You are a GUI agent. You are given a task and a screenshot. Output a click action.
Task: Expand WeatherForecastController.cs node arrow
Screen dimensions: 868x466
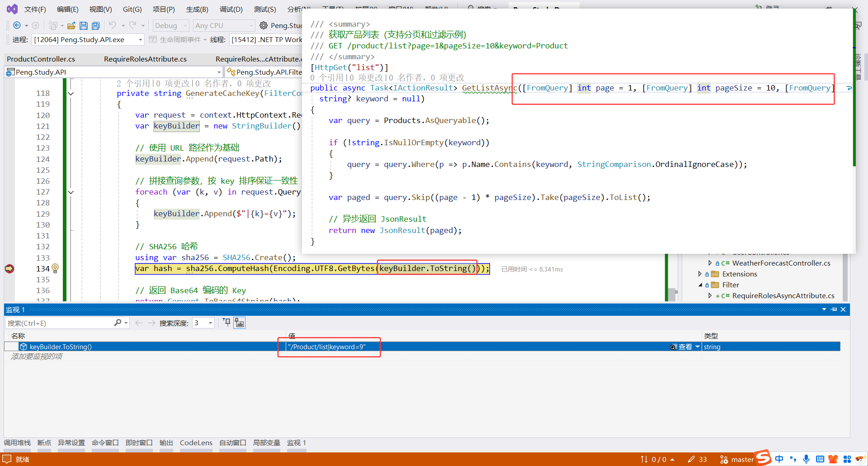coord(710,263)
